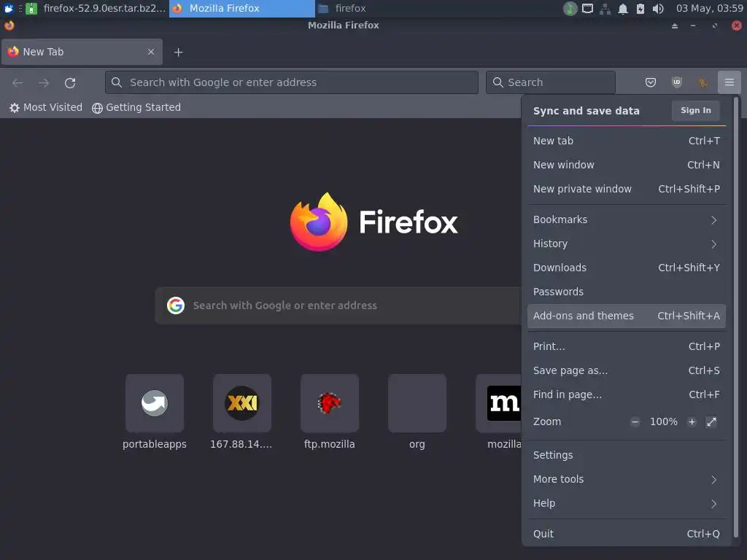Click the Sign In button
The image size is (747, 560).
[x=695, y=111]
